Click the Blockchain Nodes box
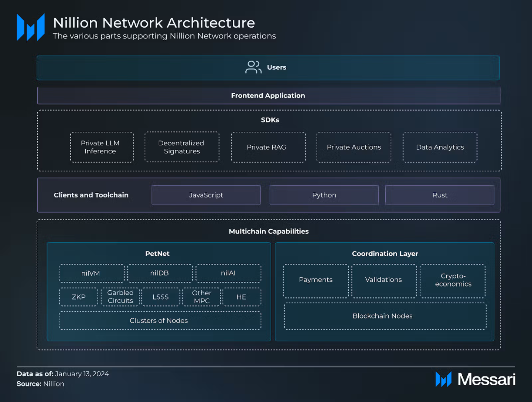This screenshot has height=402, width=532. click(x=385, y=316)
